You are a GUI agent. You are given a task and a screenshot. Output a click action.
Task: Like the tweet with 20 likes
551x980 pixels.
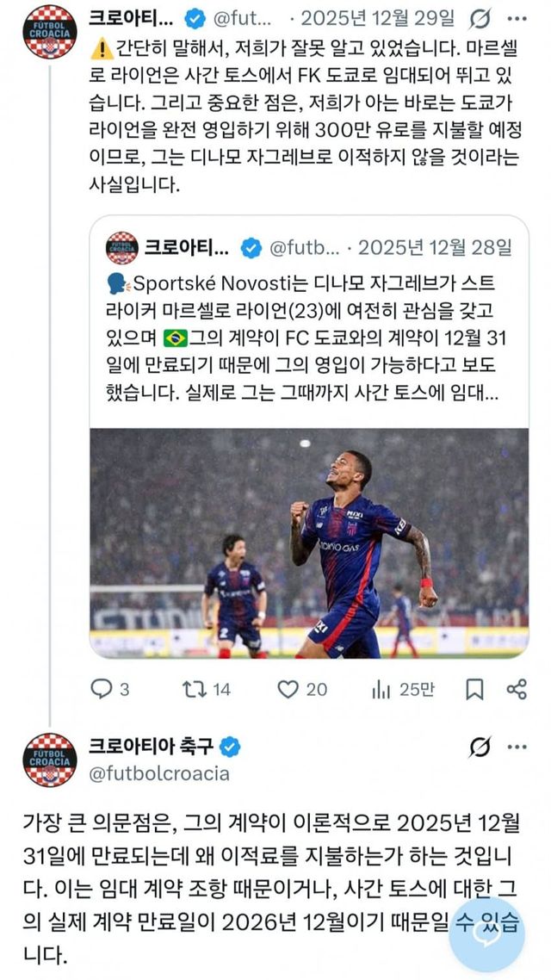click(288, 689)
